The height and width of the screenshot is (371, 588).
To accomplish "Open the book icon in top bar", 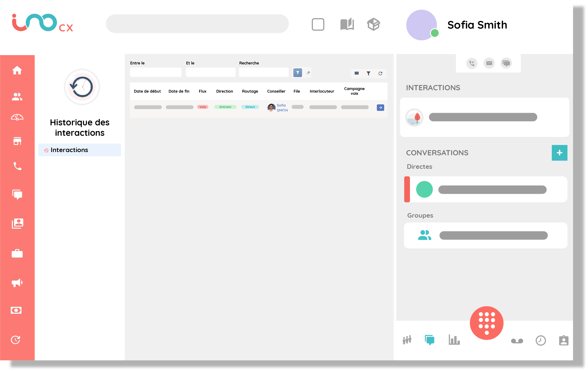I will click(x=347, y=24).
